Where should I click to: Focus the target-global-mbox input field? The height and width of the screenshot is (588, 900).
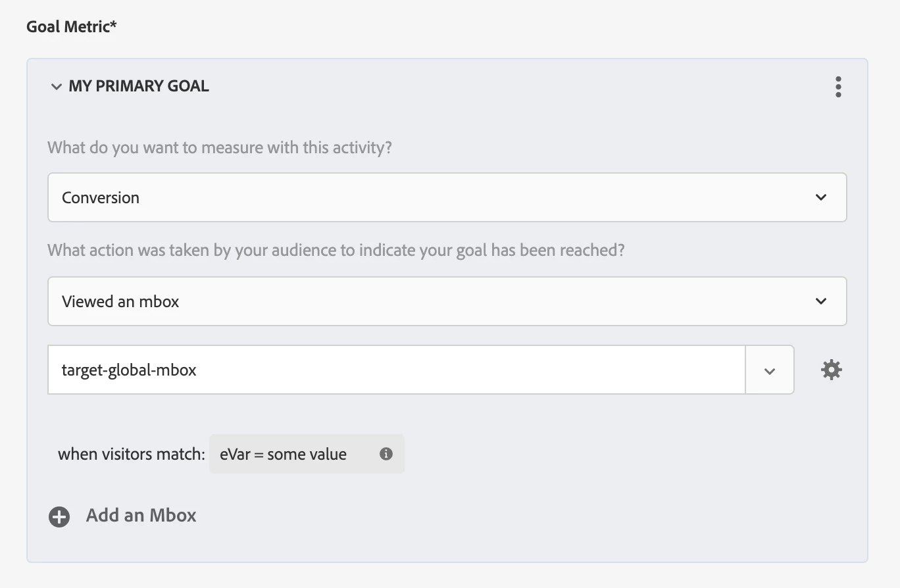coord(395,370)
